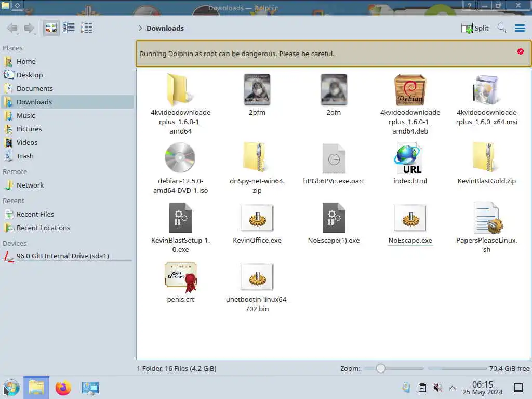Viewport: 532px width, 399px height.
Task: Click the file name NoEscape.exe
Action: (410, 240)
